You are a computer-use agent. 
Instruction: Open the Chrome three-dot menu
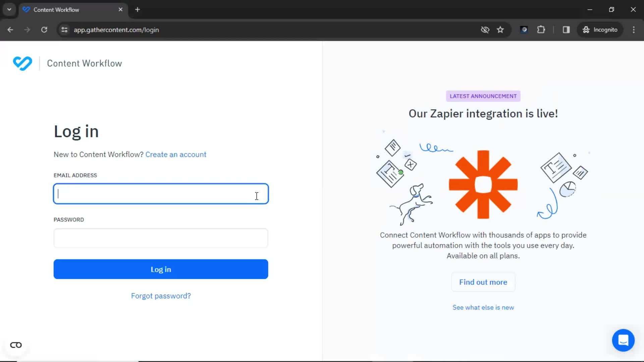pyautogui.click(x=634, y=30)
